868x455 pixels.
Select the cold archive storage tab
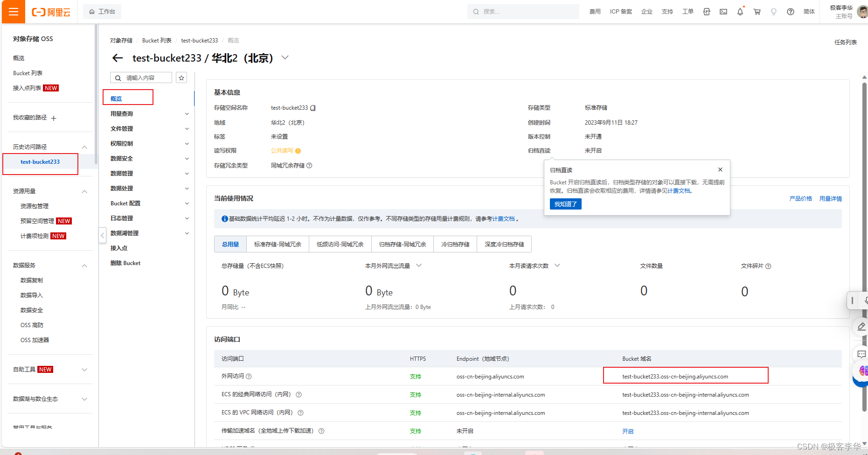click(455, 244)
